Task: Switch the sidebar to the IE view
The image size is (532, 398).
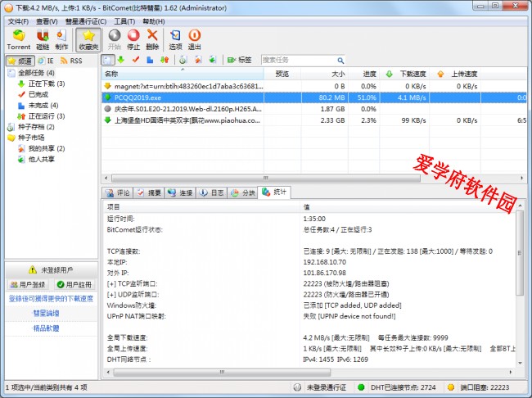Action: click(x=46, y=61)
